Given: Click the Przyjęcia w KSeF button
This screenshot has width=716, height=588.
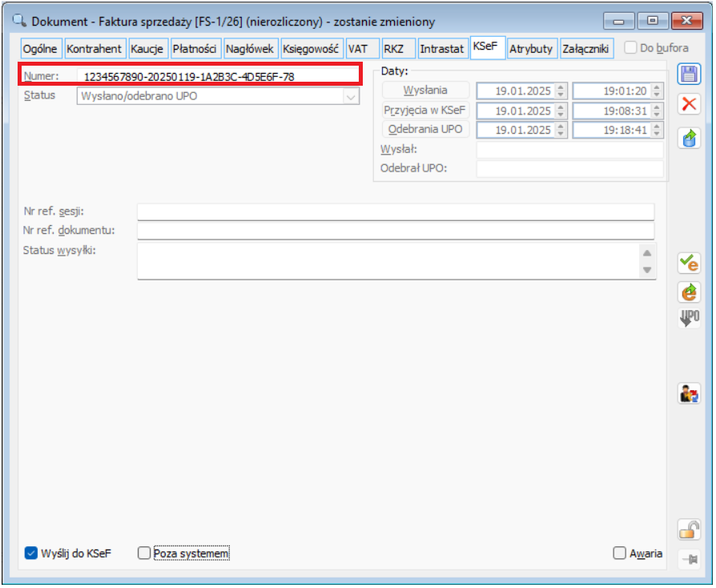Looking at the screenshot, I should [x=425, y=110].
